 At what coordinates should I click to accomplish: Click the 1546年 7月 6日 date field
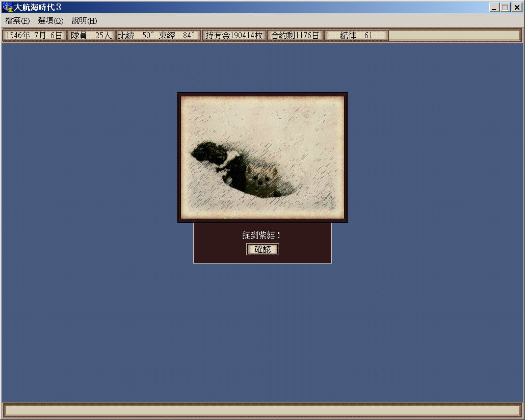pos(34,36)
